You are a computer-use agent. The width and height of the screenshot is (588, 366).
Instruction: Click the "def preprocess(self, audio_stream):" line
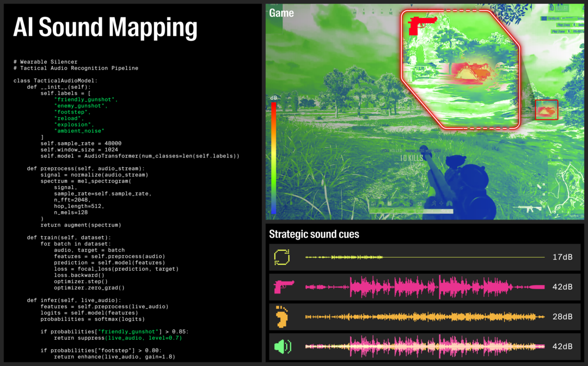(x=86, y=168)
